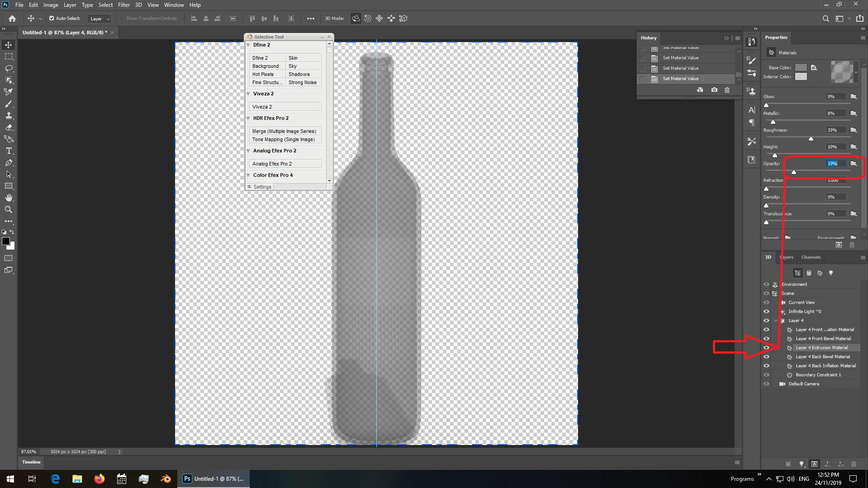Open the Window menu
Image resolution: width=868 pixels, height=488 pixels.
point(174,5)
